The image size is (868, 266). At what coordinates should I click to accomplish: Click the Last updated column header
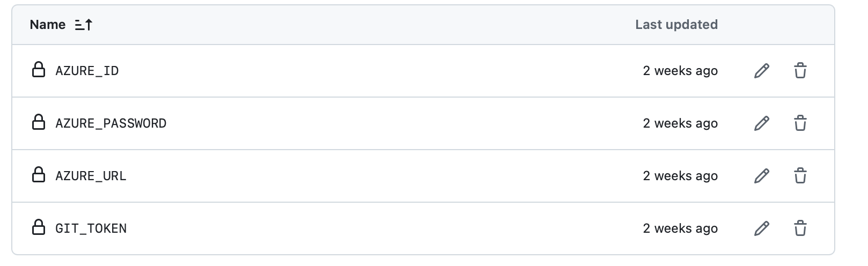[676, 25]
